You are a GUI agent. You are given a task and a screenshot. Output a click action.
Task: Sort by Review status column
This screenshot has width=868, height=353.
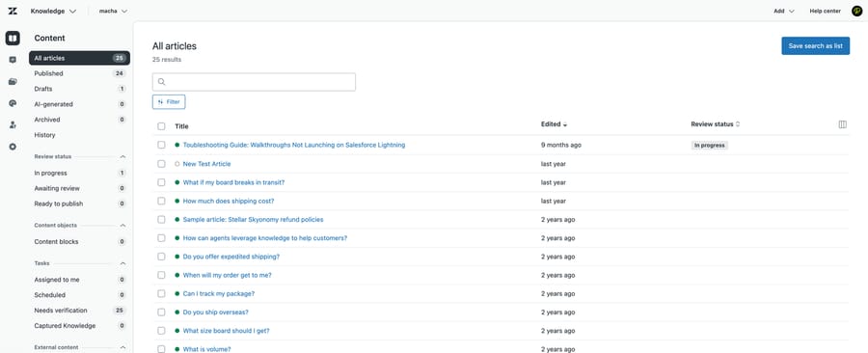[716, 124]
